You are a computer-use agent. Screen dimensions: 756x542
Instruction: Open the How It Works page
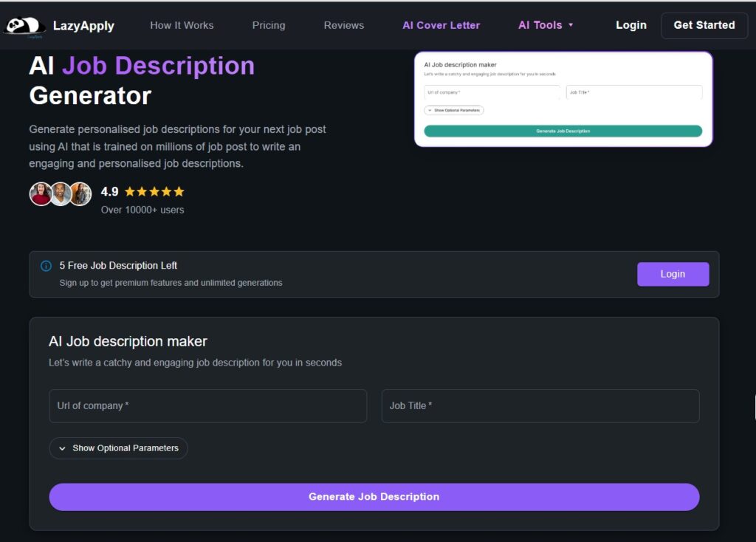click(182, 25)
